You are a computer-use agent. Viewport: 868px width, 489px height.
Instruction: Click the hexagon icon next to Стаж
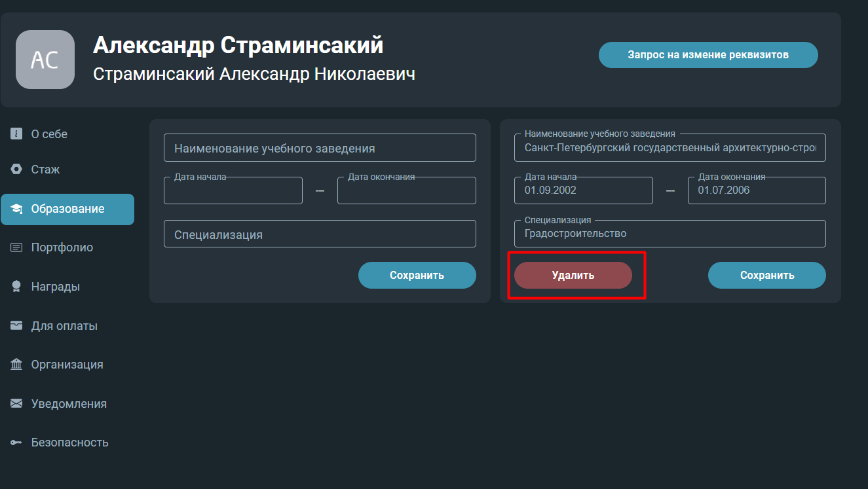(x=16, y=169)
